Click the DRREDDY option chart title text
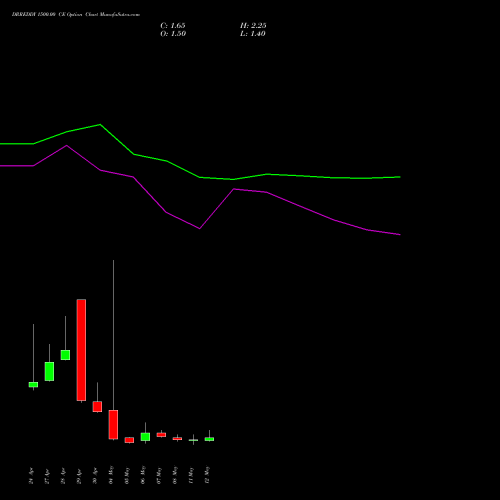 [x=76, y=15]
